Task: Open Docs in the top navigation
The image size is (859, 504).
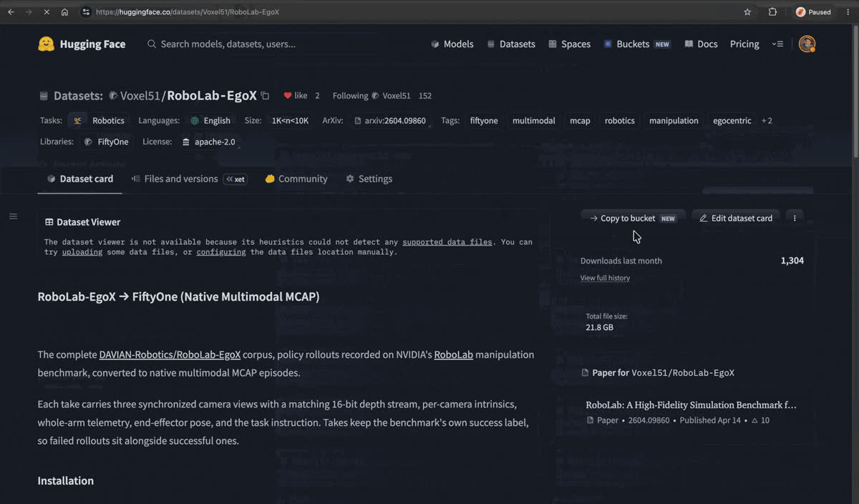Action: click(701, 44)
